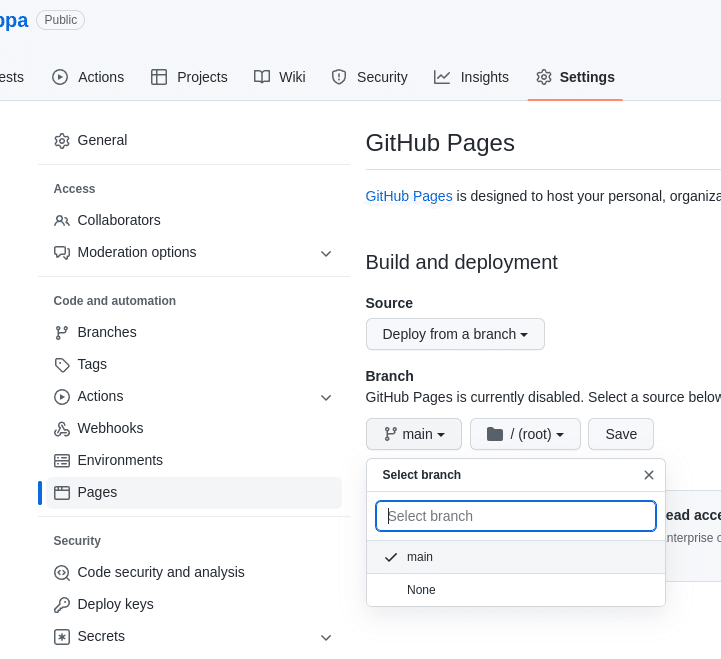
Task: Open the / (root) folder dropdown
Action: pyautogui.click(x=525, y=434)
